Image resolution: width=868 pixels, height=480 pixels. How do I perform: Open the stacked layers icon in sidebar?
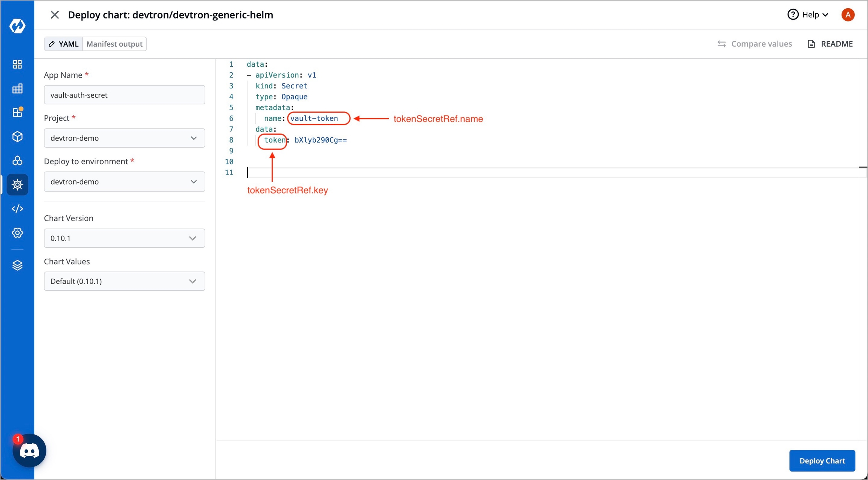tap(17, 265)
